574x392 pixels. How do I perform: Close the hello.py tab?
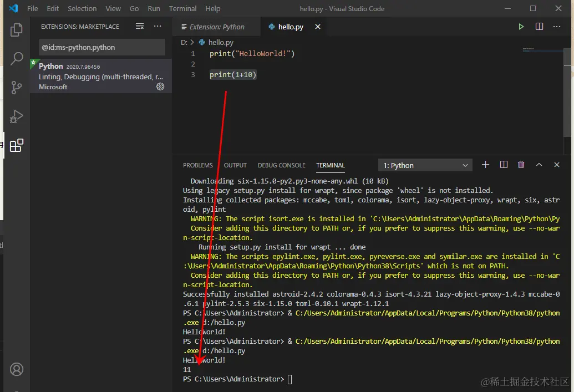pyautogui.click(x=318, y=27)
